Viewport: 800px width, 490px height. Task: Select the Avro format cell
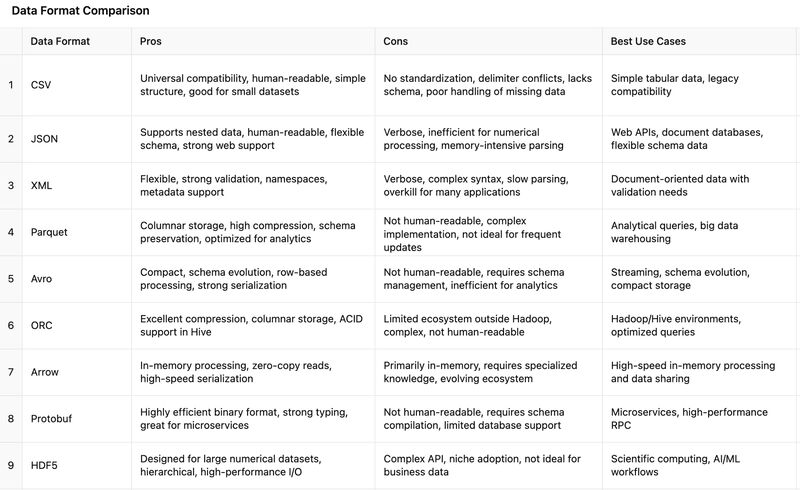point(43,279)
